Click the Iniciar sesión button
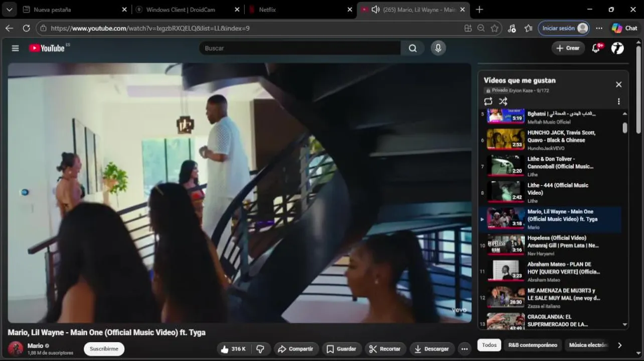Screen dimensions: 644x361 click(564, 28)
